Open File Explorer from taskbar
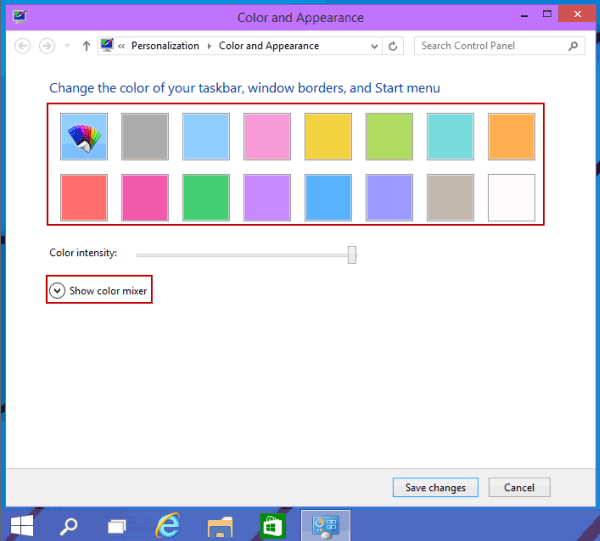This screenshot has height=541, width=600. [x=220, y=526]
